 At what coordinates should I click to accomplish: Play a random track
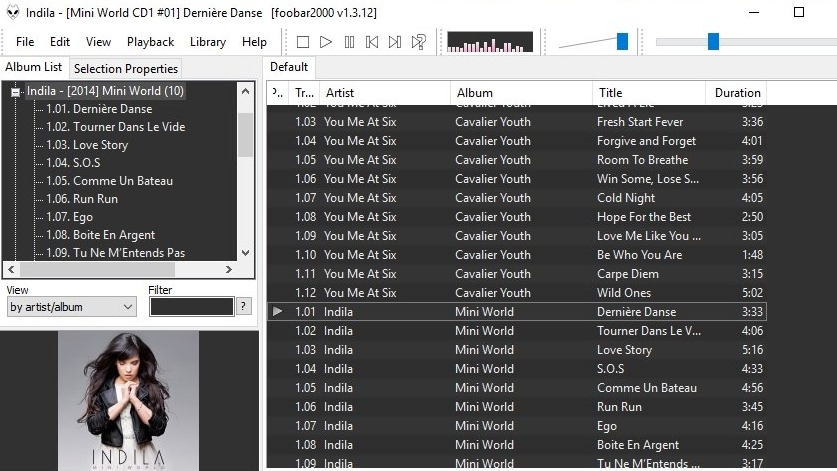419,42
